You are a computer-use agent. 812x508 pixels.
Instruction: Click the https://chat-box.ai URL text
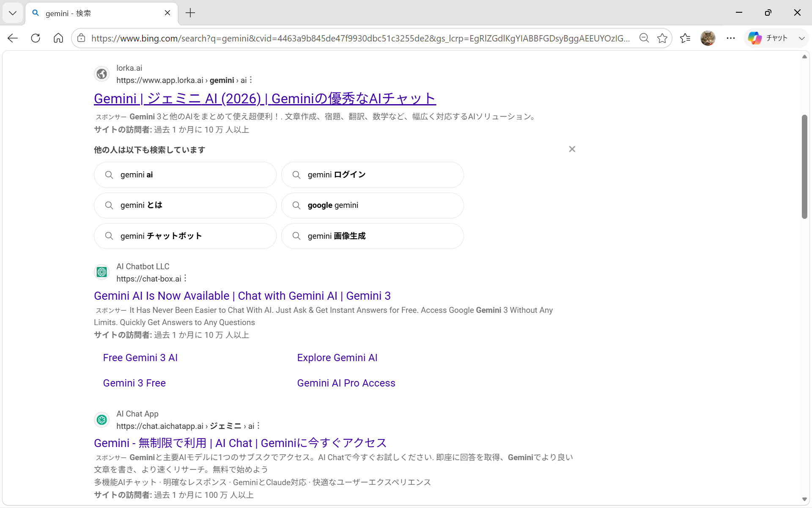149,279
